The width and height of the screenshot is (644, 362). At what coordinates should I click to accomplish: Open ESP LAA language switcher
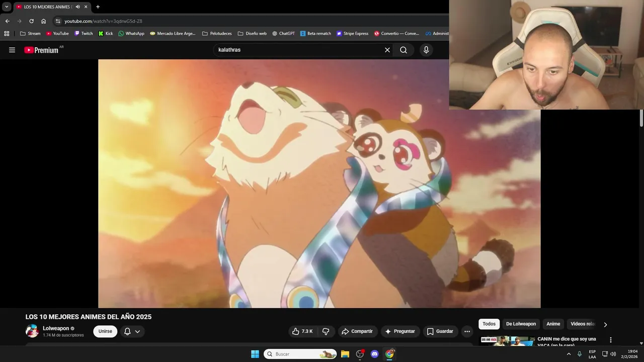tap(592, 354)
